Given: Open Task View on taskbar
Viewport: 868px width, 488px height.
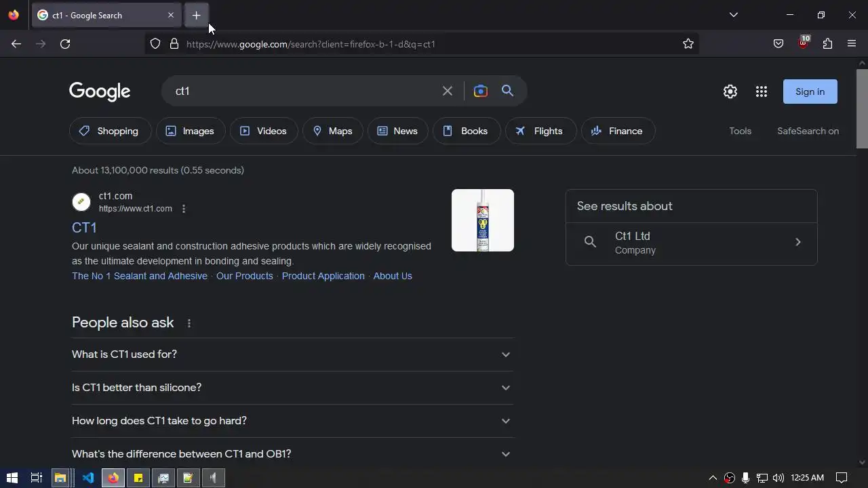Looking at the screenshot, I should [37, 478].
